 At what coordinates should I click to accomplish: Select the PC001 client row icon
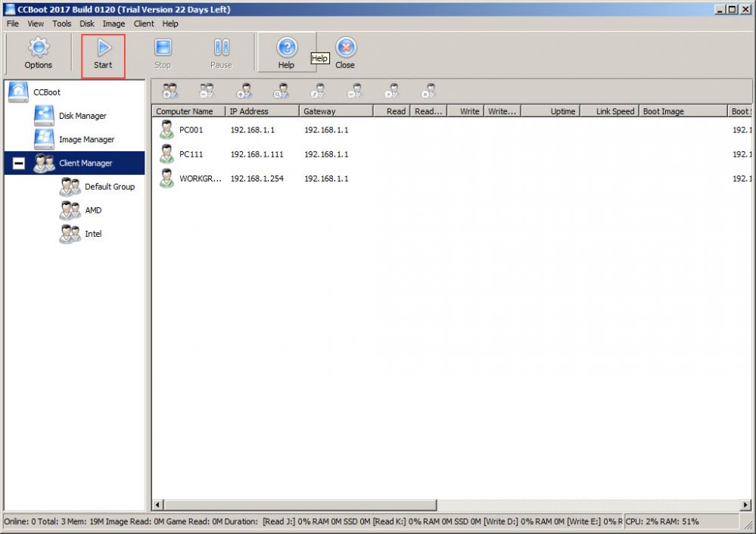[x=166, y=129]
